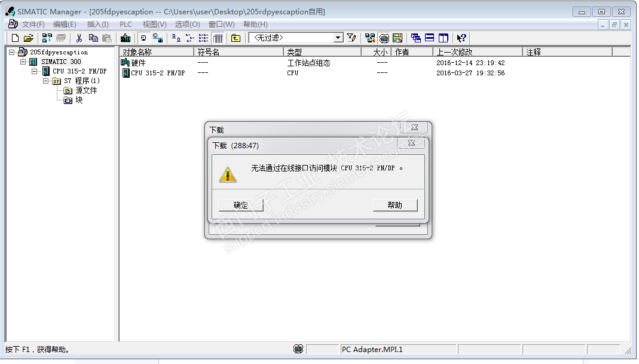Viewport: 639px width, 364px height.
Task: Sort by the 大小 column header
Action: coord(376,52)
